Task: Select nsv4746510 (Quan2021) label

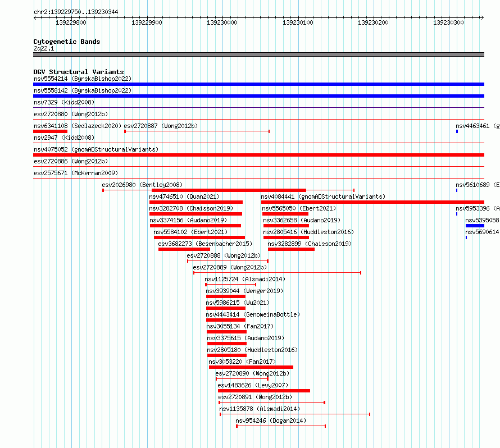Action: click(184, 196)
